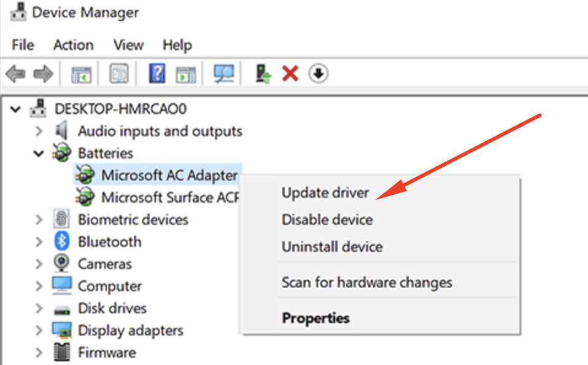This screenshot has height=365, width=588.
Task: Open the Action menu
Action: coord(73,45)
